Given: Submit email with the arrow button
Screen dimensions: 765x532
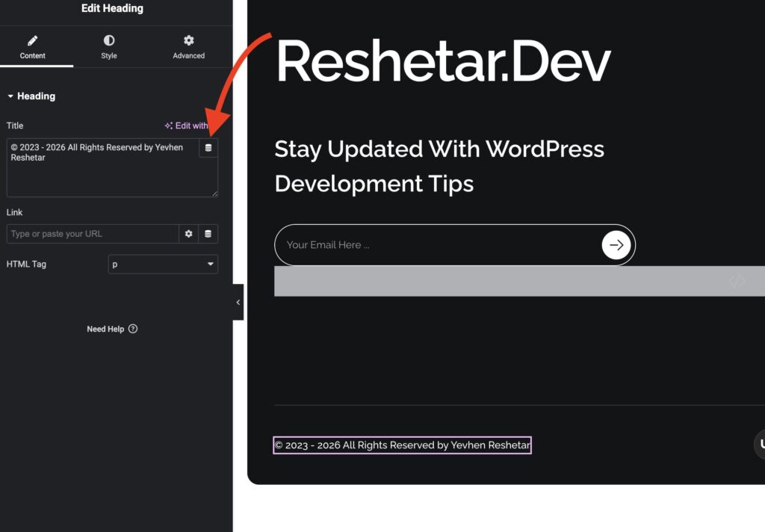Looking at the screenshot, I should 616,245.
